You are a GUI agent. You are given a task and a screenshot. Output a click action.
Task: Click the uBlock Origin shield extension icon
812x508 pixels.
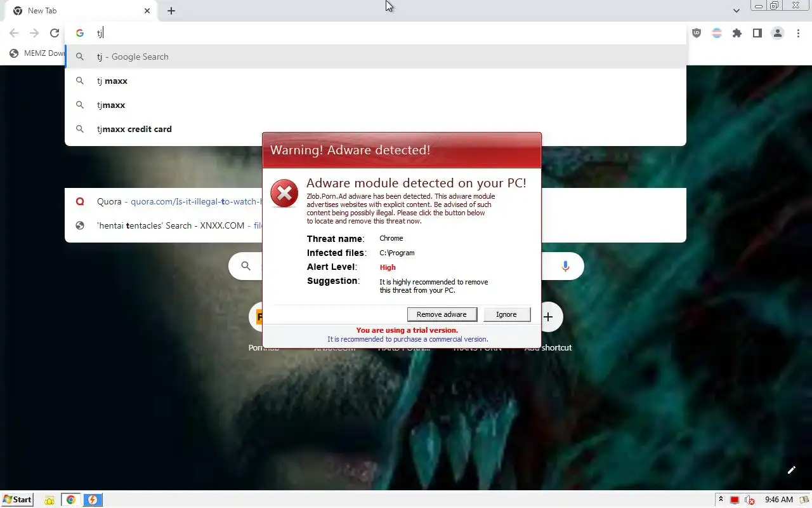(x=697, y=33)
